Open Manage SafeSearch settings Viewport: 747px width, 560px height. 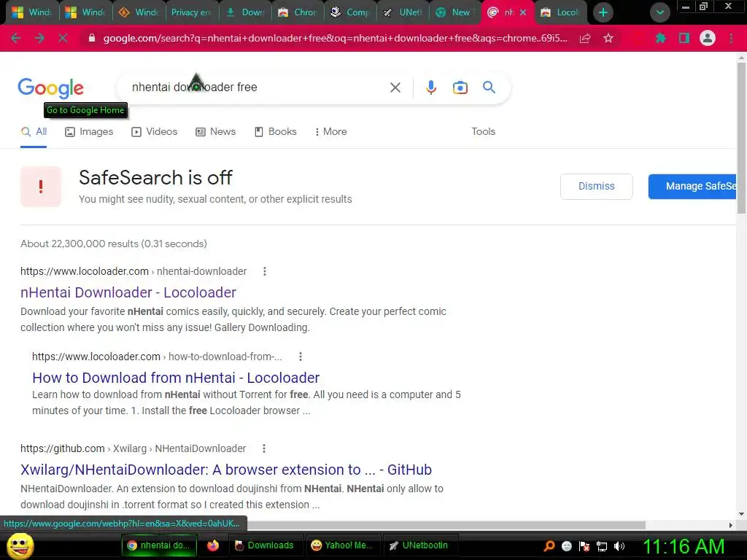click(692, 186)
